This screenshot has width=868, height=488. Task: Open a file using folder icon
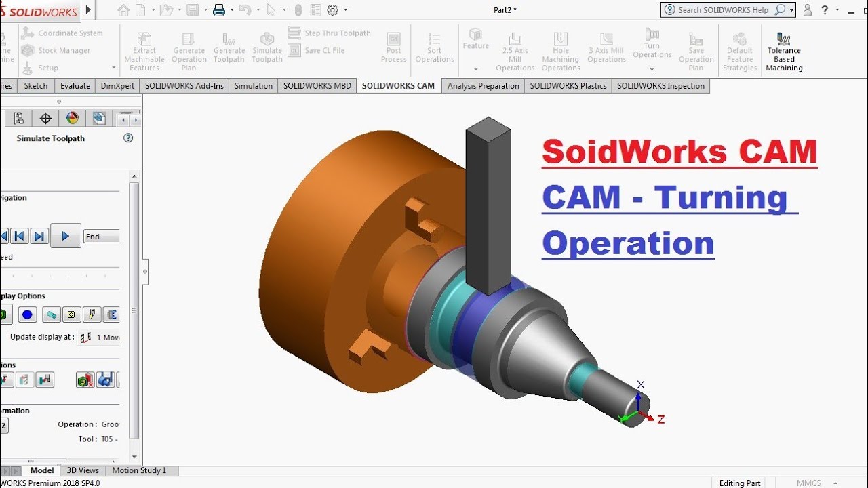click(165, 10)
